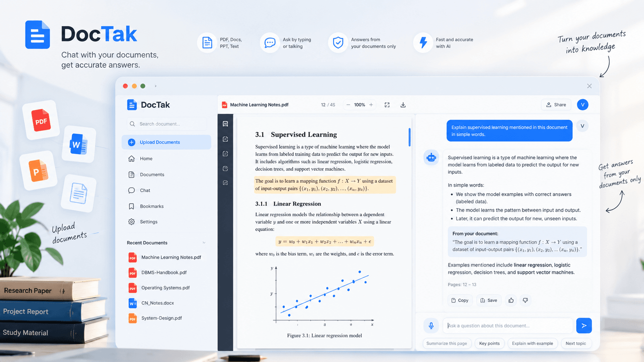The width and height of the screenshot is (644, 362).
Task: Zoom in with the plus icon
Action: click(371, 105)
